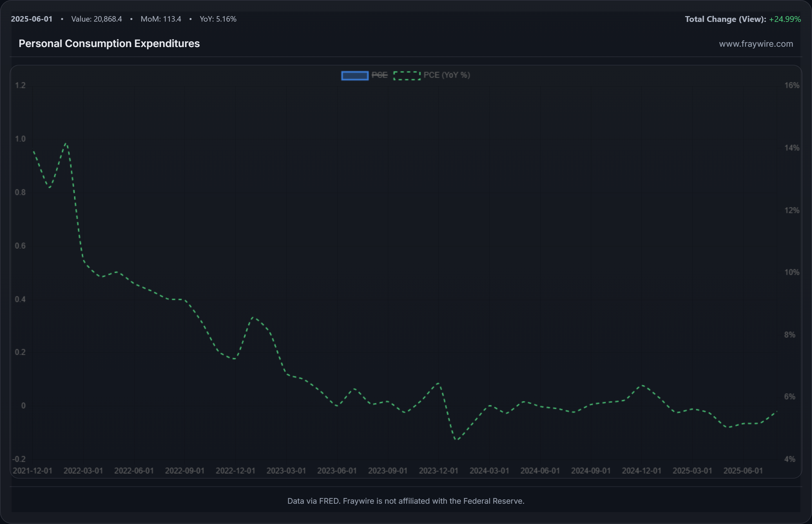Click the highest peak of the dashed line
812x524 pixels.
(66, 144)
